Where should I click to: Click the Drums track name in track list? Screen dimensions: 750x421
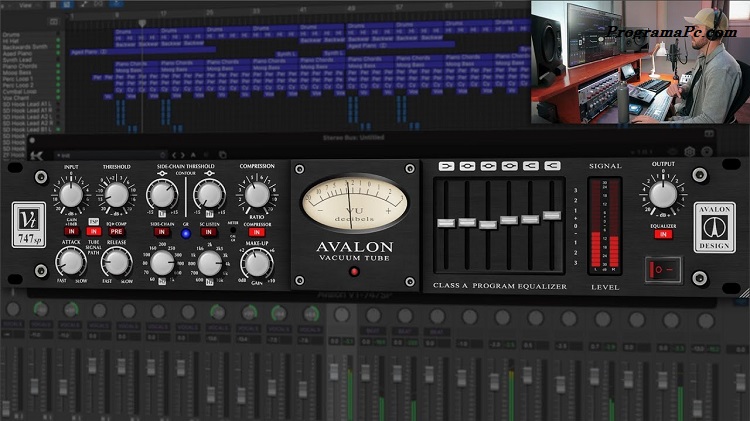coord(11,34)
